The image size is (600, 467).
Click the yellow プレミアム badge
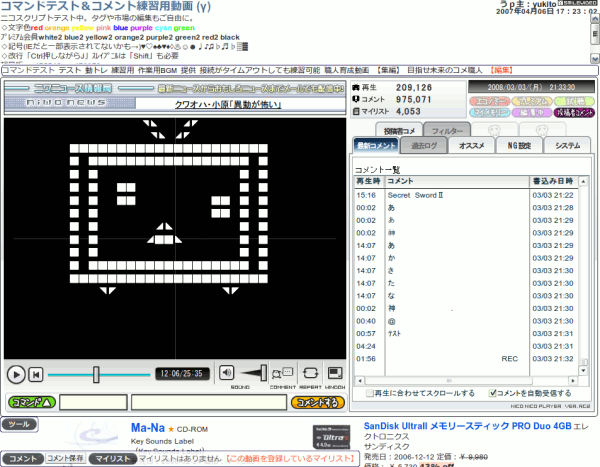click(532, 101)
